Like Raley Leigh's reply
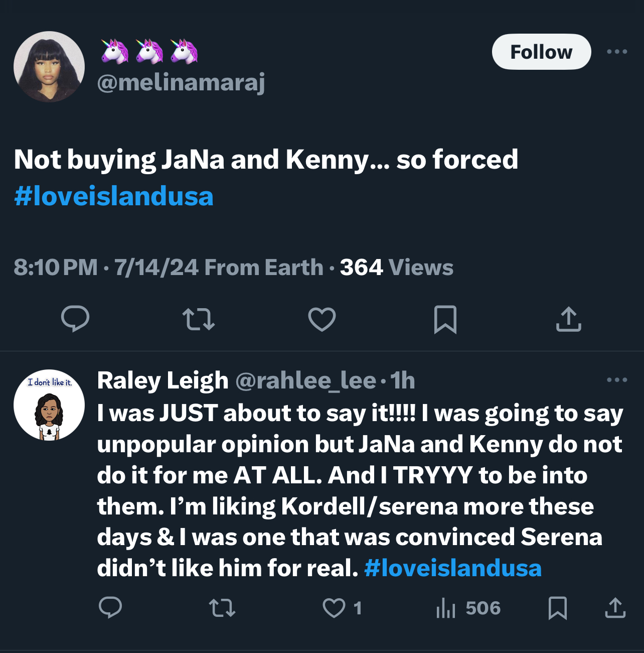The width and height of the screenshot is (644, 653). (341, 608)
